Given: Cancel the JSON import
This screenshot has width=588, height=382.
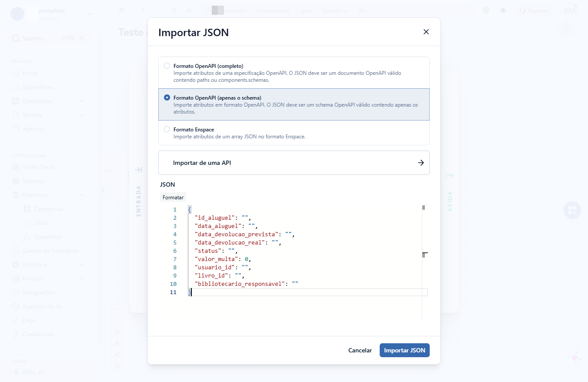Looking at the screenshot, I should point(360,350).
